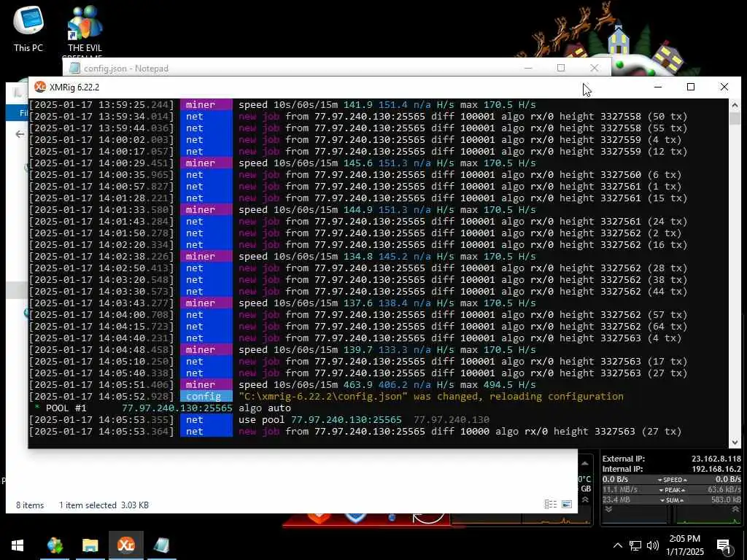Click the job line ending (57 tx)
This screenshot has height=560, width=747.
[x=463, y=315]
